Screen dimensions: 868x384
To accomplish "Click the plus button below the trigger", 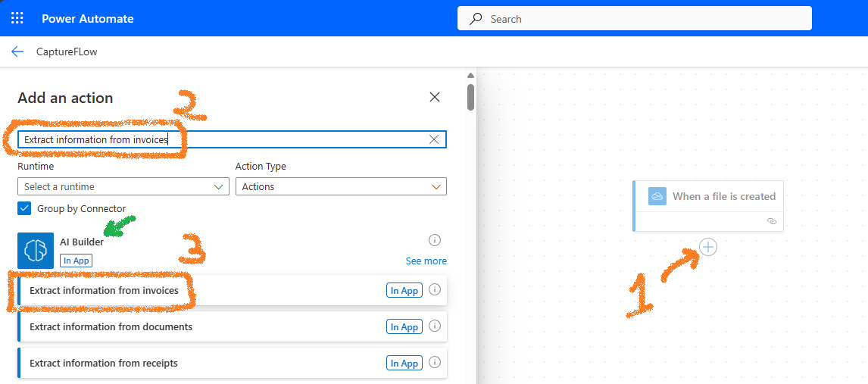I will coord(708,247).
